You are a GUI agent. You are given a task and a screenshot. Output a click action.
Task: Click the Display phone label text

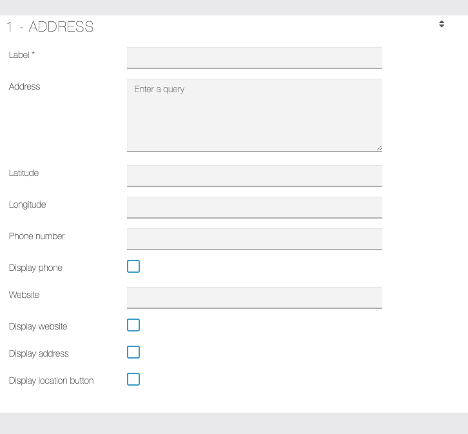pyautogui.click(x=35, y=268)
